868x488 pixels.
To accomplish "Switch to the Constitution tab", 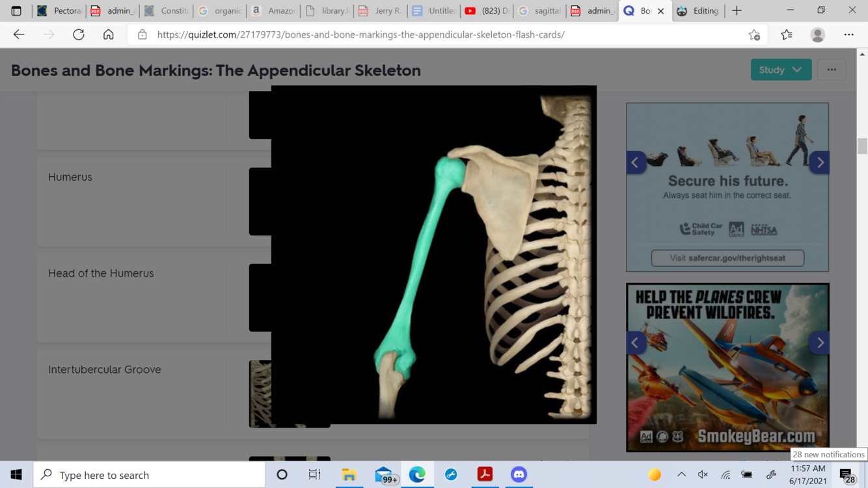I will [x=167, y=10].
